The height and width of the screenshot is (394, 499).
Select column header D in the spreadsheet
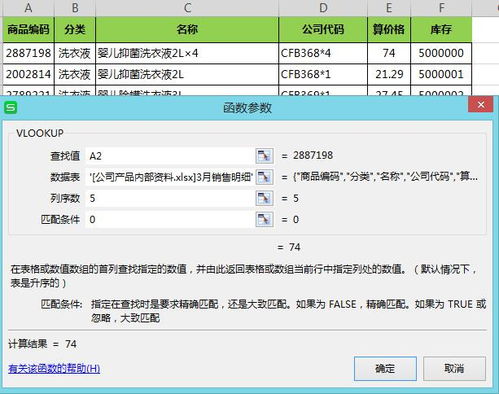tap(323, 8)
